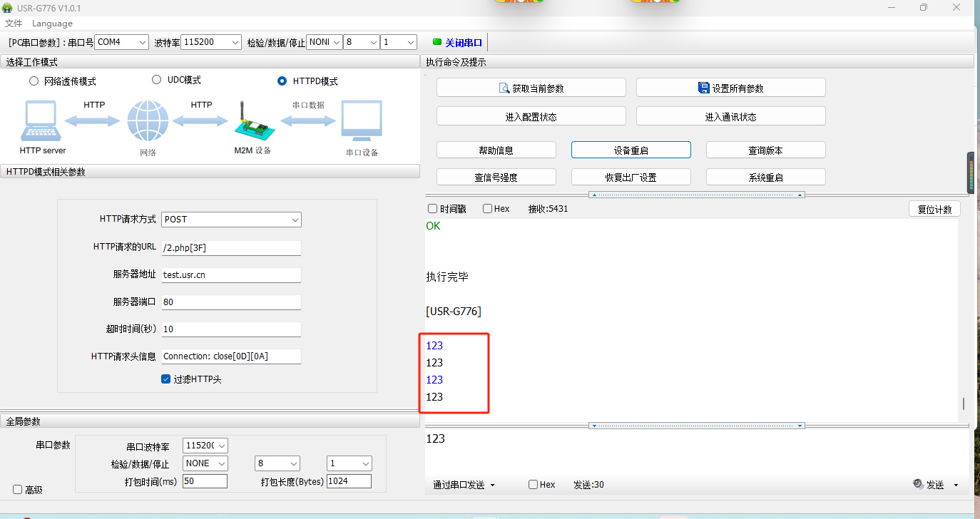Uncheck the 过滤HTTP头 checkbox

click(166, 379)
